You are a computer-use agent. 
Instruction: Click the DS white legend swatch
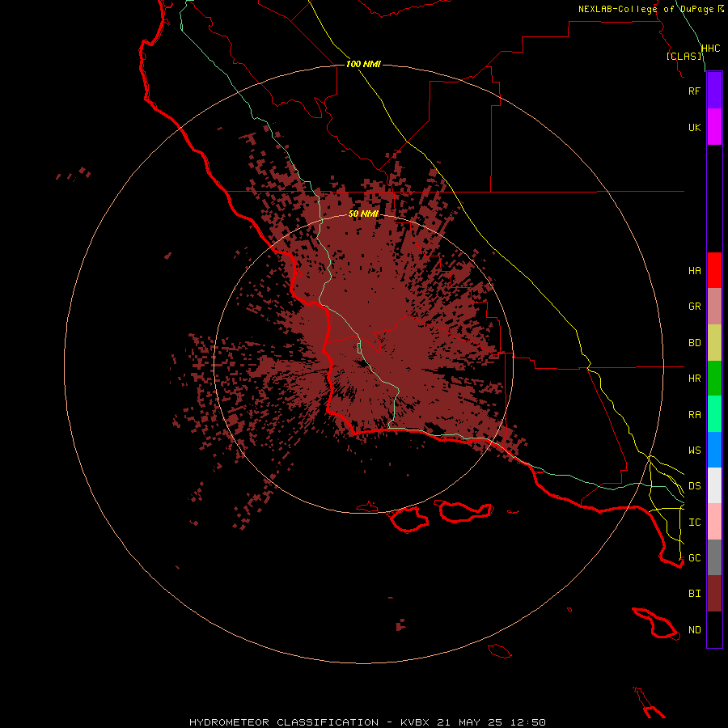714,485
